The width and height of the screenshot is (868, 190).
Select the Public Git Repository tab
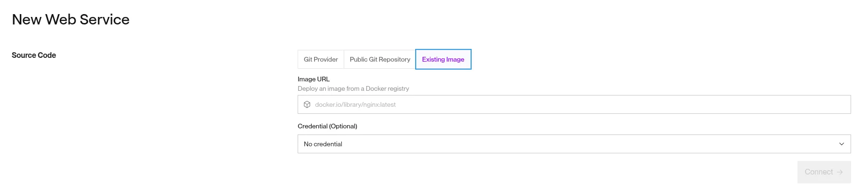tap(380, 59)
